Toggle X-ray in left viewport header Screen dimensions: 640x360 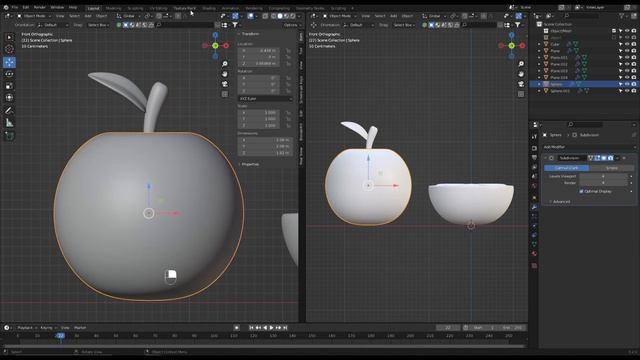pos(265,16)
